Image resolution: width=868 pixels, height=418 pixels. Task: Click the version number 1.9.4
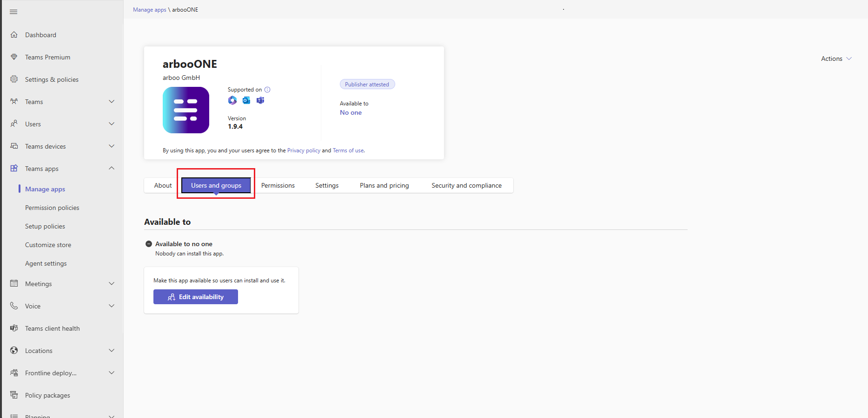point(235,126)
